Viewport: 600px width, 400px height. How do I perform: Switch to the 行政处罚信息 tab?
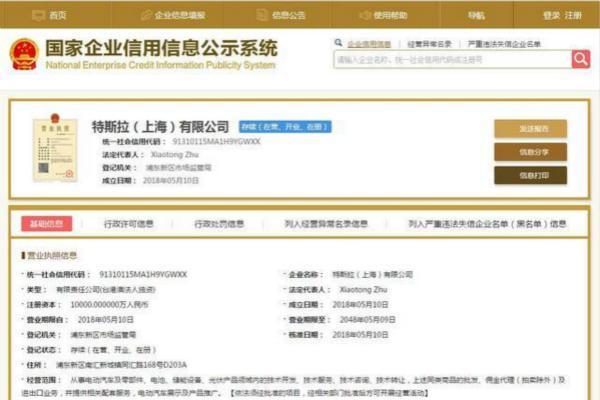219,224
